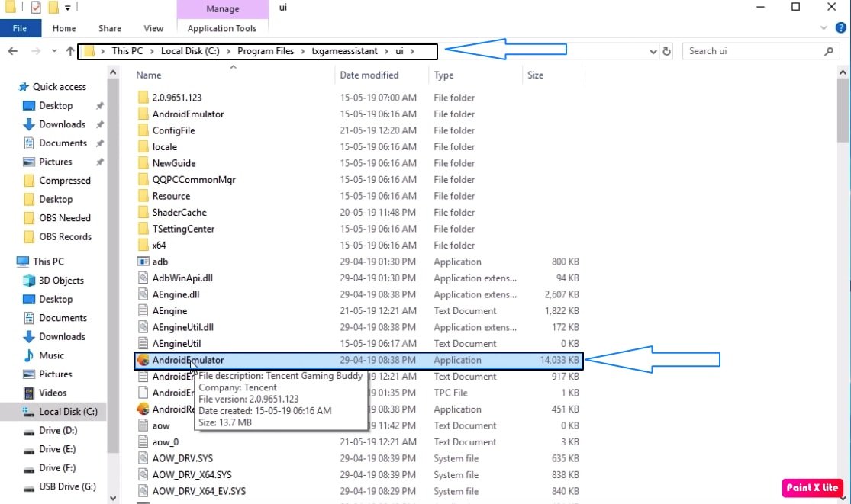851x504 pixels.
Task: Click the search magnifier icon
Action: coord(828,51)
